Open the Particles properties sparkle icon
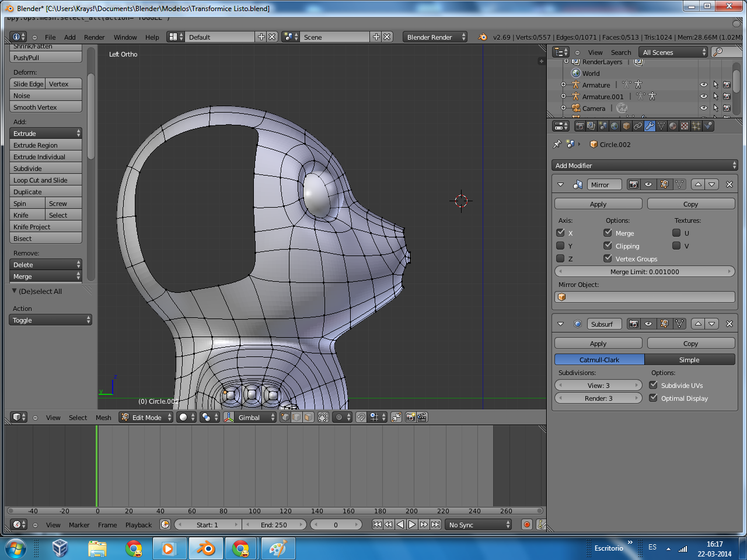Viewport: 747px width, 560px height. coord(696,126)
